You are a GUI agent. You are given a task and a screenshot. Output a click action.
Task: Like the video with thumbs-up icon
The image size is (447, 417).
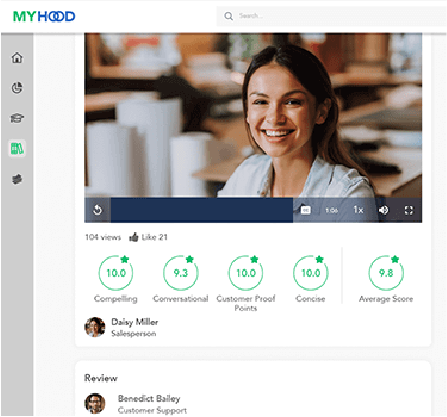pos(134,237)
